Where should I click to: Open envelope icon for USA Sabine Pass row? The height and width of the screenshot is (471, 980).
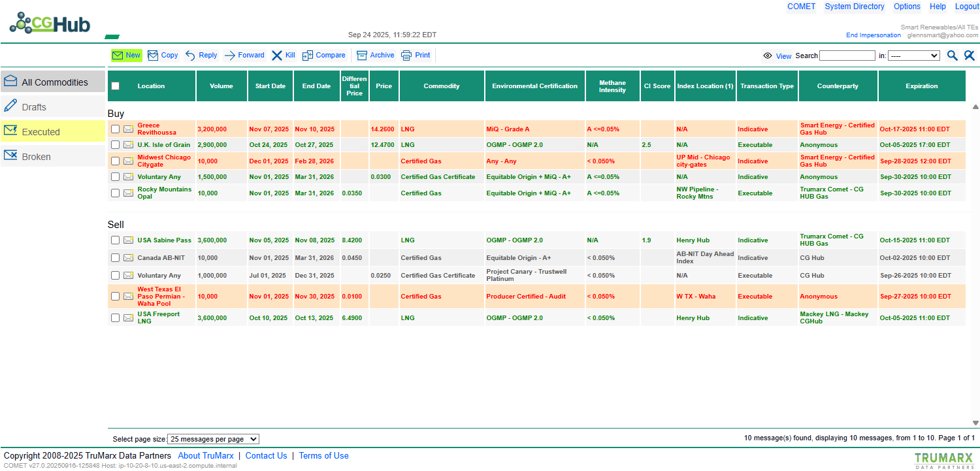(x=129, y=240)
